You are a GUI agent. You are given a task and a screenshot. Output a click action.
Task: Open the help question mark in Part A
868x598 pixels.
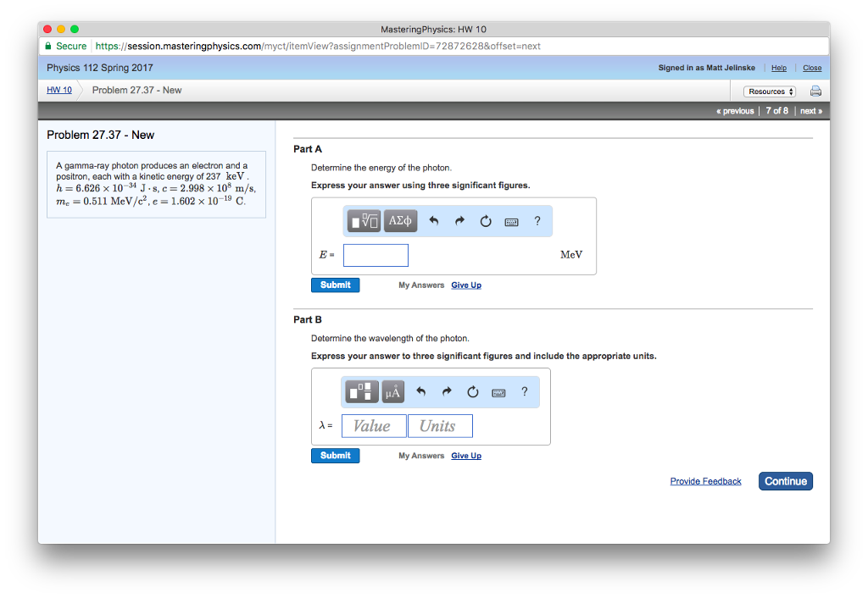(537, 221)
